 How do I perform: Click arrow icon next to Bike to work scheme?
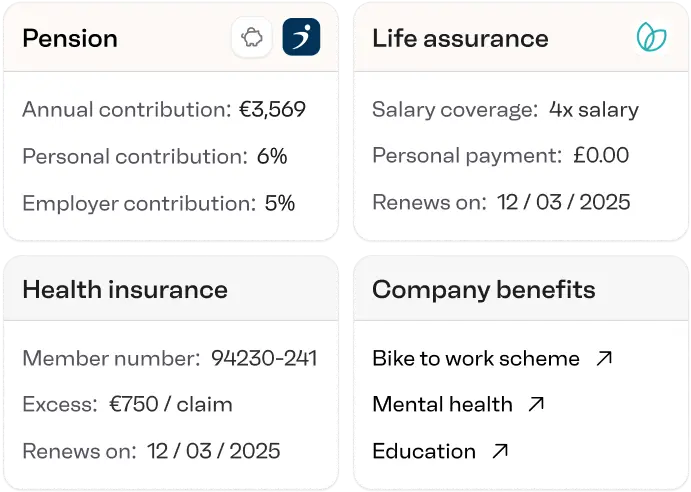[x=604, y=358]
